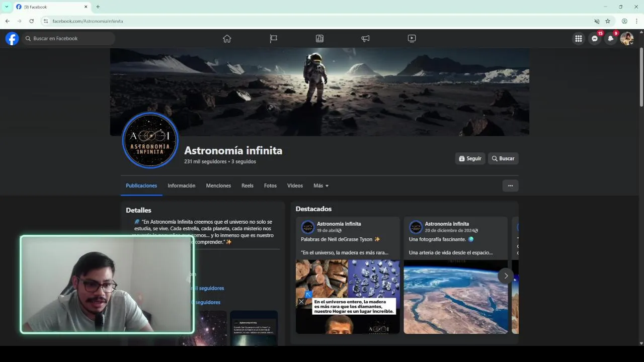Select the Publicaciones tab
Viewport: 644px width, 362px height.
click(141, 186)
